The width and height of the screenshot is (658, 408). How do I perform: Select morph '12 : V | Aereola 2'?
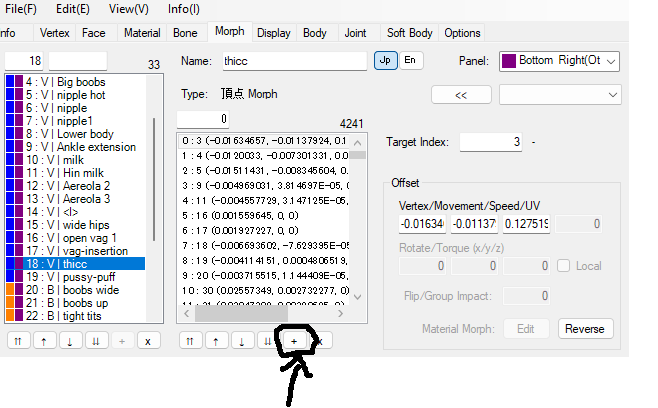(76, 186)
